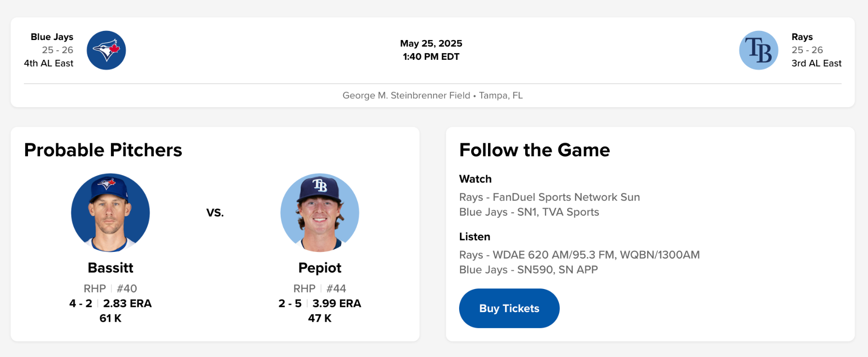Click the Probable Pitchers heading

pyautogui.click(x=103, y=150)
